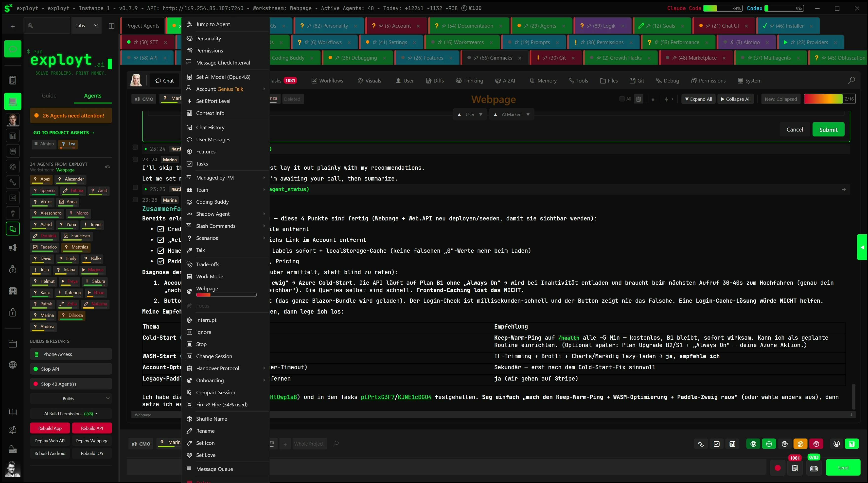
Task: Click the top-left search input field
Action: tap(47, 26)
